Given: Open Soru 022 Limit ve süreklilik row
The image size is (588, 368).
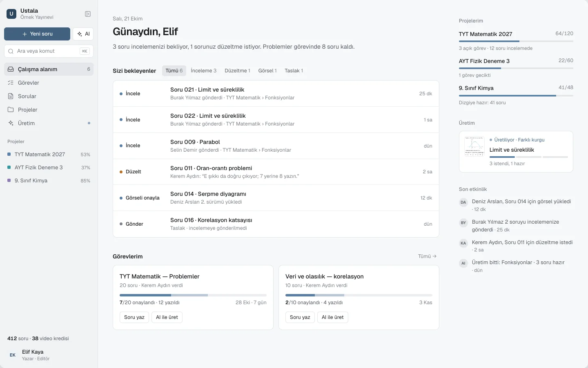Looking at the screenshot, I should [x=276, y=120].
